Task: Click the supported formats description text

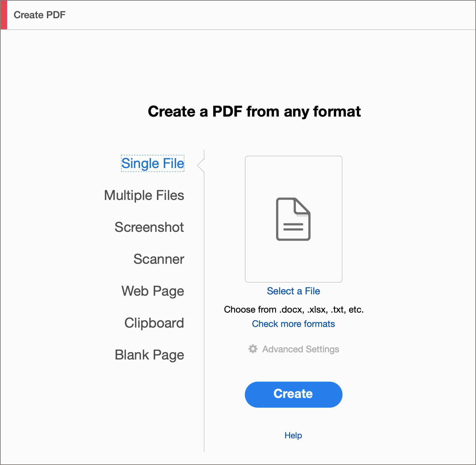Action: (x=294, y=309)
